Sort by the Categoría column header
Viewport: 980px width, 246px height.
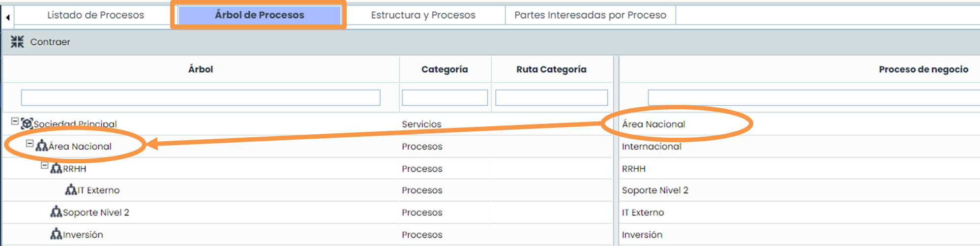(x=445, y=69)
